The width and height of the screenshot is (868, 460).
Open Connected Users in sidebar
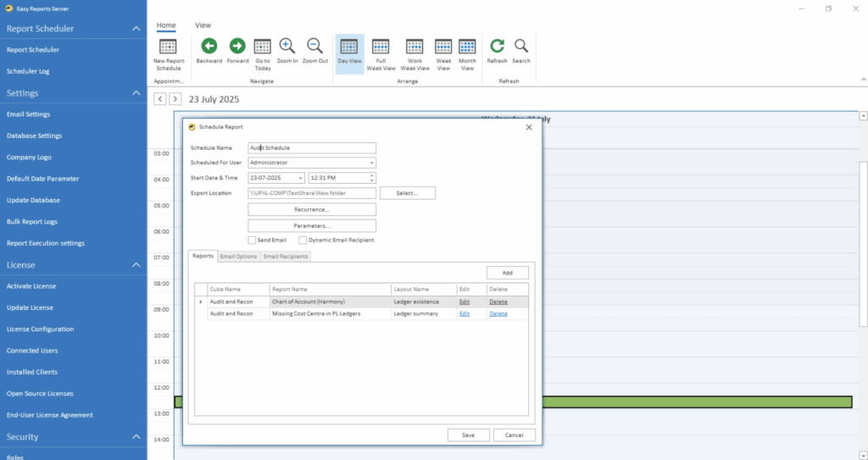click(x=32, y=351)
